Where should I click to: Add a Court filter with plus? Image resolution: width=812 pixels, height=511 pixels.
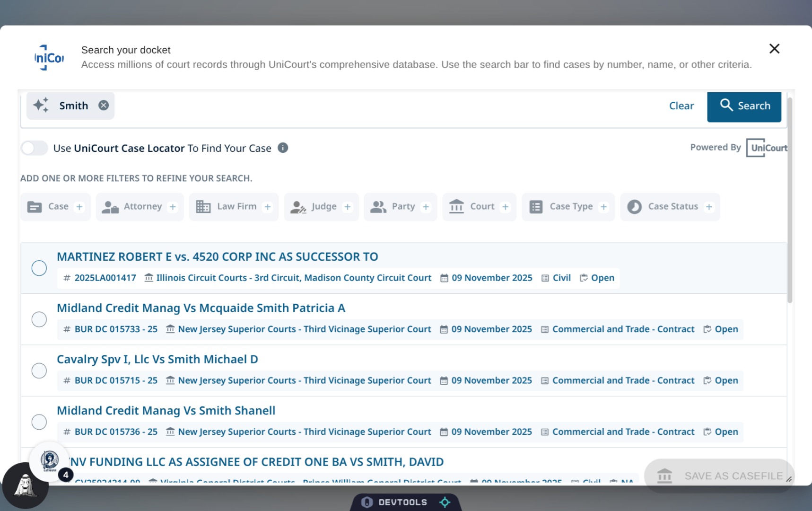coord(506,207)
